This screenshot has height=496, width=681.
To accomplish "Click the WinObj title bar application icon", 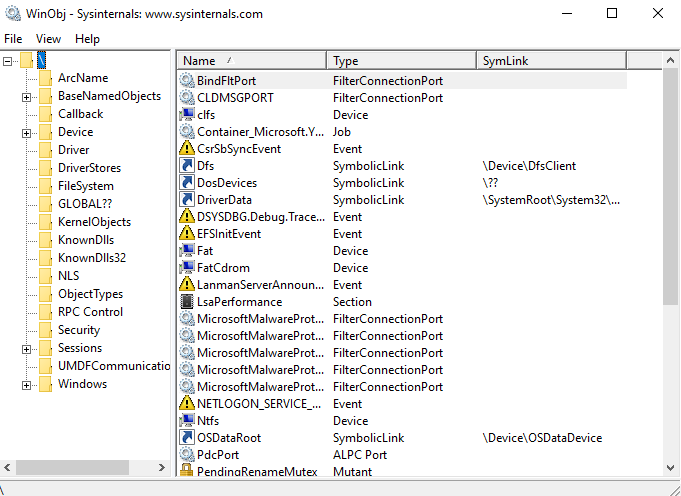I will tap(13, 13).
